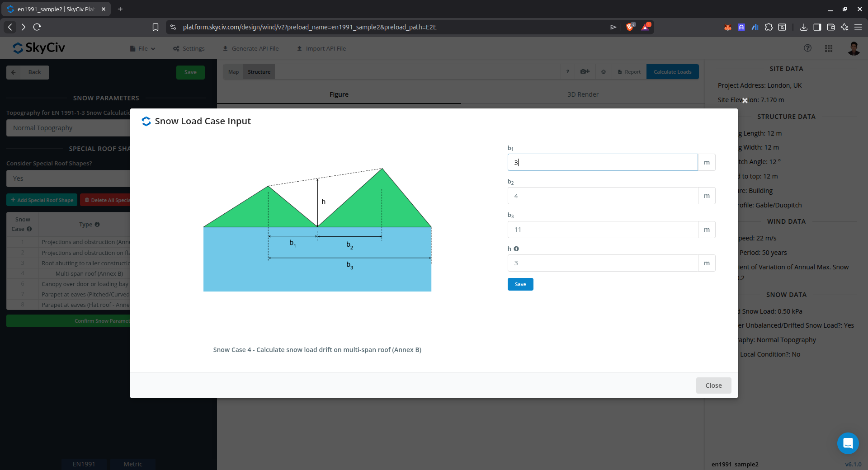The image size is (868, 470).
Task: Open a new browser tab
Action: [120, 9]
